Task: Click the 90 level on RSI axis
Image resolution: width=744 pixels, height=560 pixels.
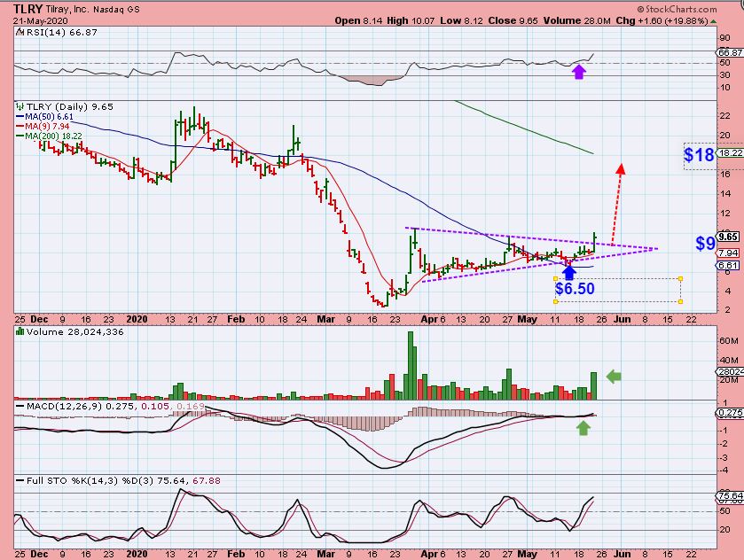Action: [x=724, y=38]
